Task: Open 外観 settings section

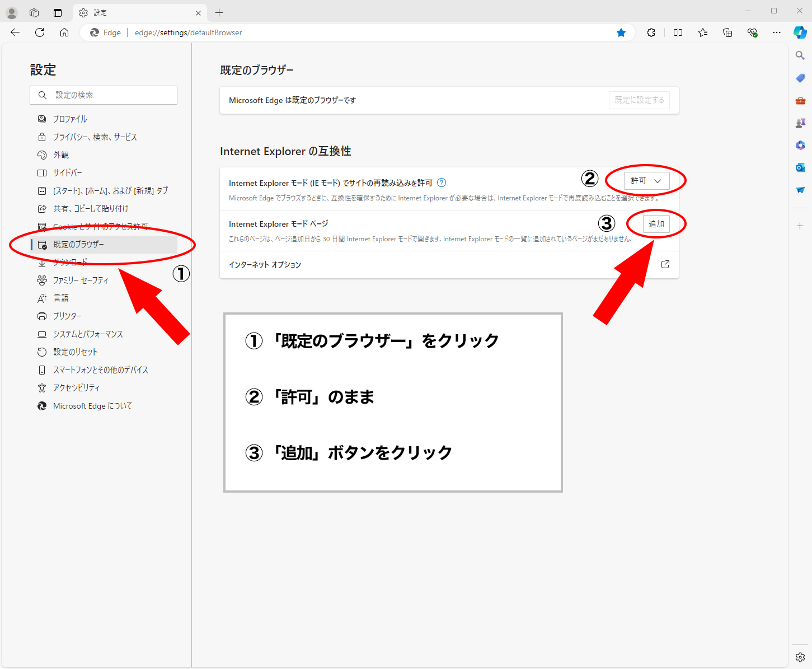Action: pos(104,155)
